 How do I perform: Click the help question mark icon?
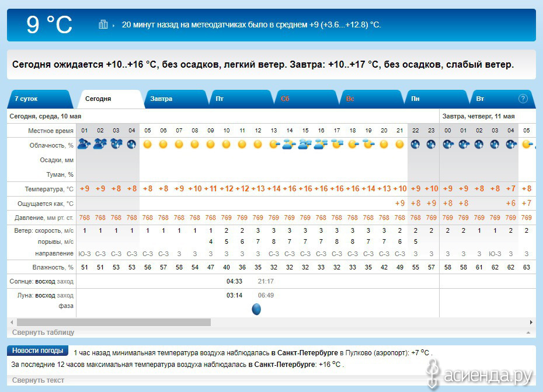[523, 99]
